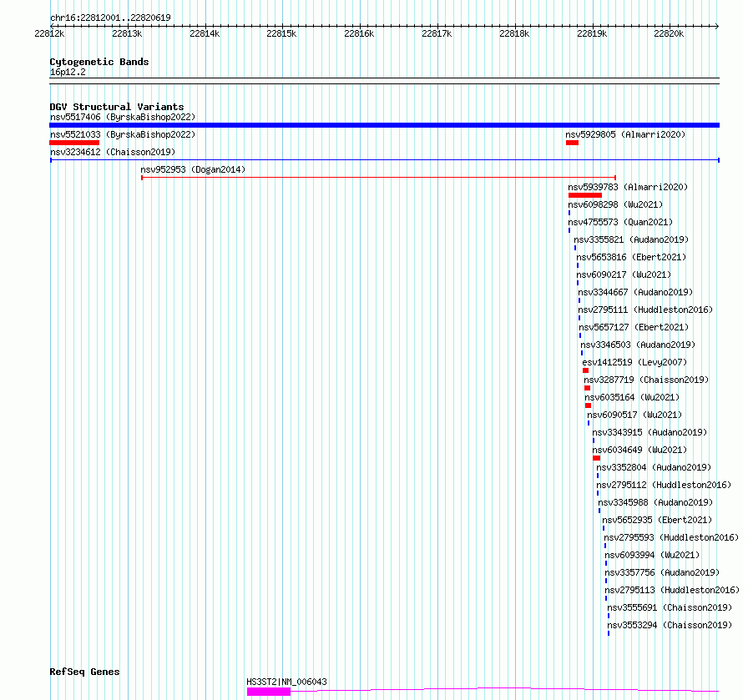Select the blue nsv5517406 variant bar

click(384, 125)
